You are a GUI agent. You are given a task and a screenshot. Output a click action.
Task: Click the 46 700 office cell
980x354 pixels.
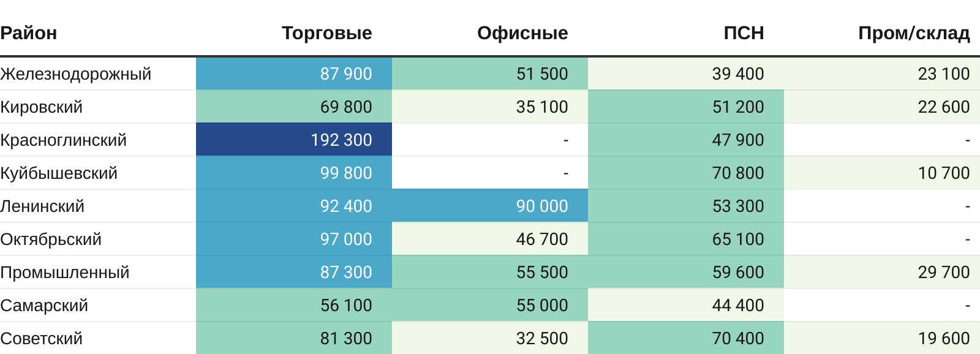click(490, 239)
